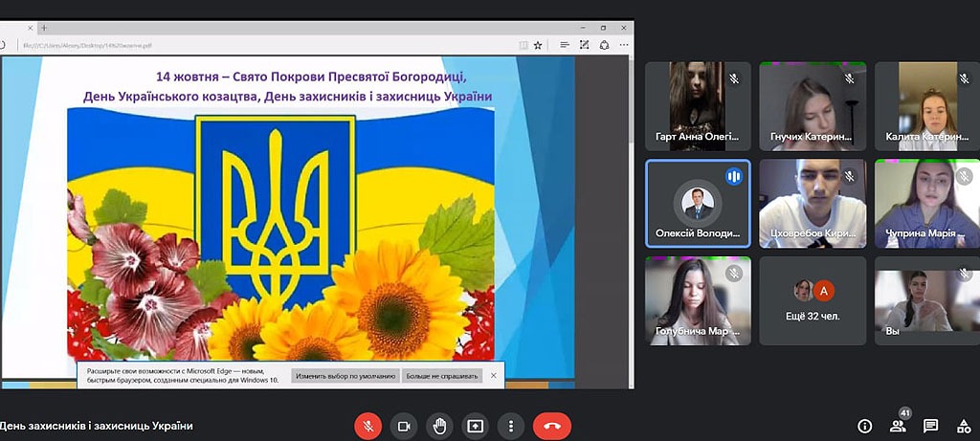Dismiss the Microsoft Edge notification bar

point(494,376)
